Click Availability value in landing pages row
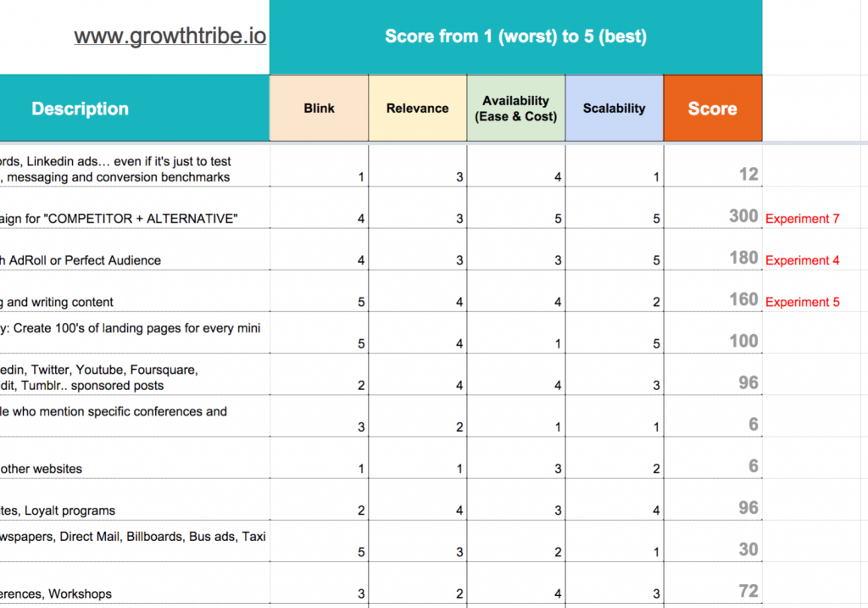This screenshot has width=868, height=608. [x=516, y=332]
